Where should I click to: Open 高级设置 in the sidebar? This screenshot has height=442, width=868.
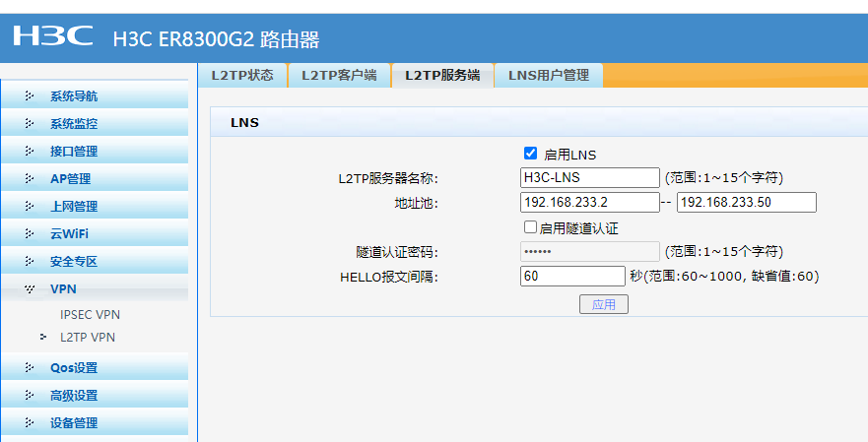click(95, 395)
